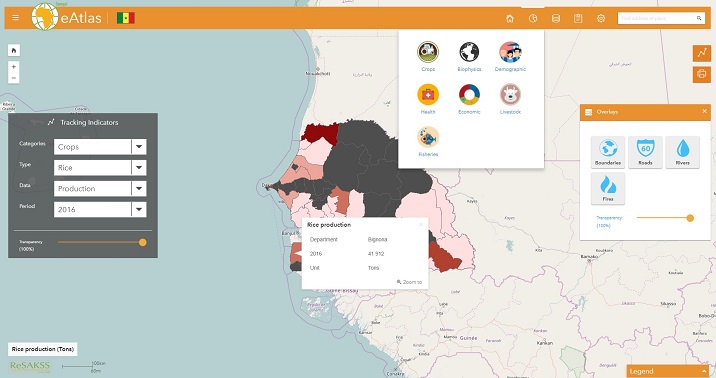Click the Zoom to link in popup
Viewport: 716px width, 378px height.
(x=410, y=282)
